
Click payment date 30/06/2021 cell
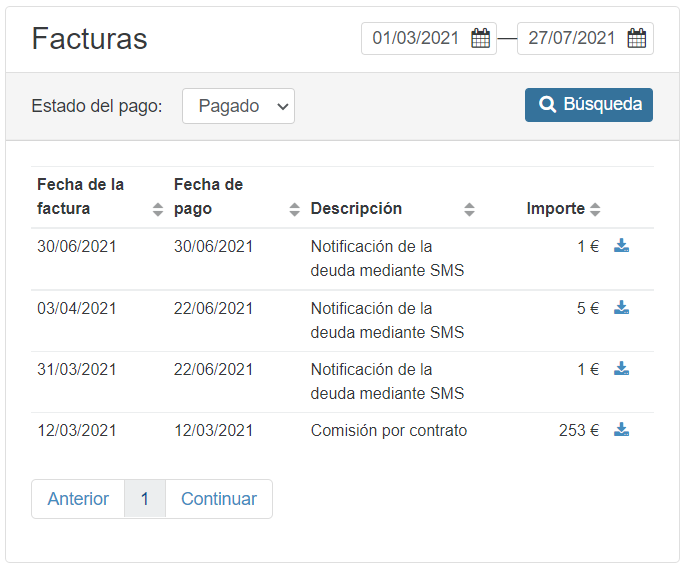point(214,246)
